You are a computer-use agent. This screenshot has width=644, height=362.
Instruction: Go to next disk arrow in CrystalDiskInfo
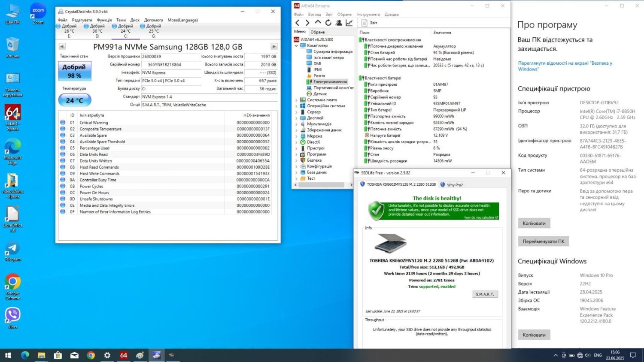point(274,46)
